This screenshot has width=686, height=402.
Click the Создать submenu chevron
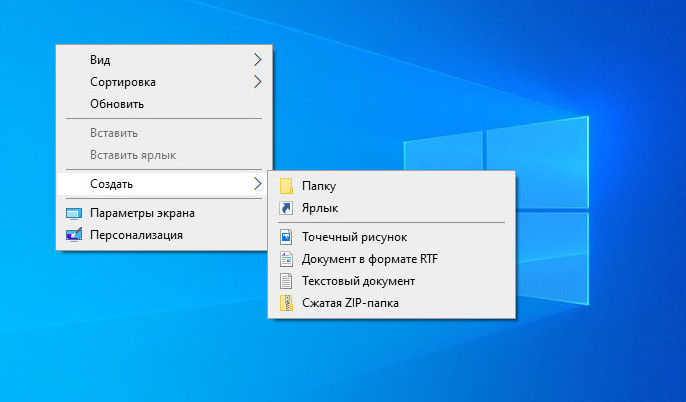pos(257,184)
